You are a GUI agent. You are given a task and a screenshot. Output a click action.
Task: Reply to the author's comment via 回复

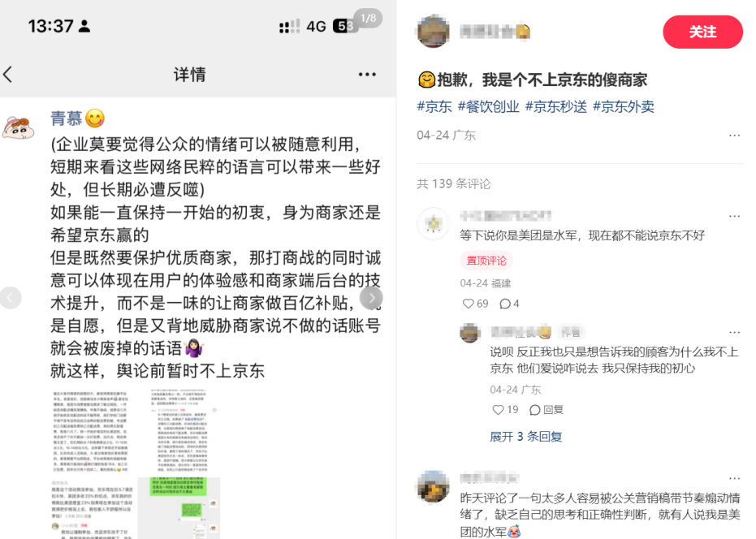[546, 410]
